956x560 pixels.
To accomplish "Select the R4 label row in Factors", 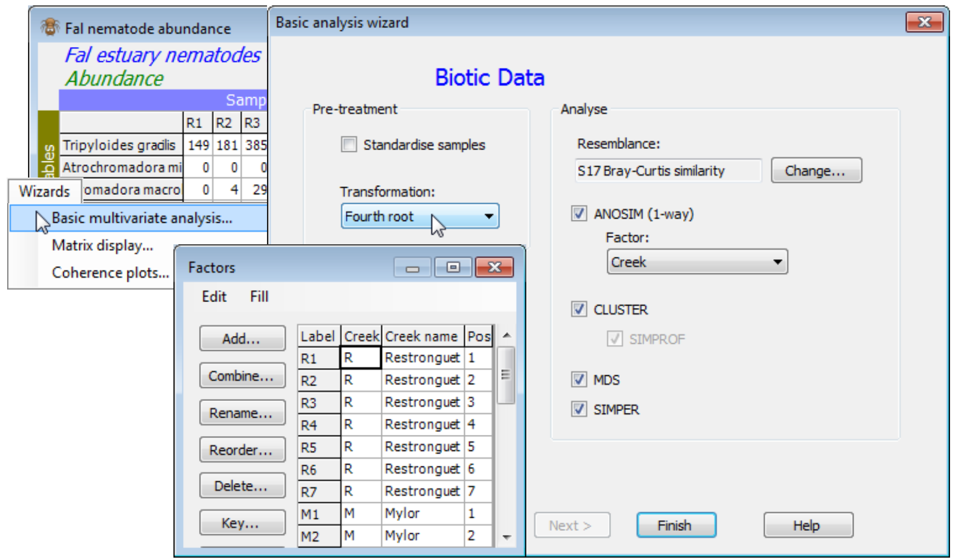I will [319, 425].
